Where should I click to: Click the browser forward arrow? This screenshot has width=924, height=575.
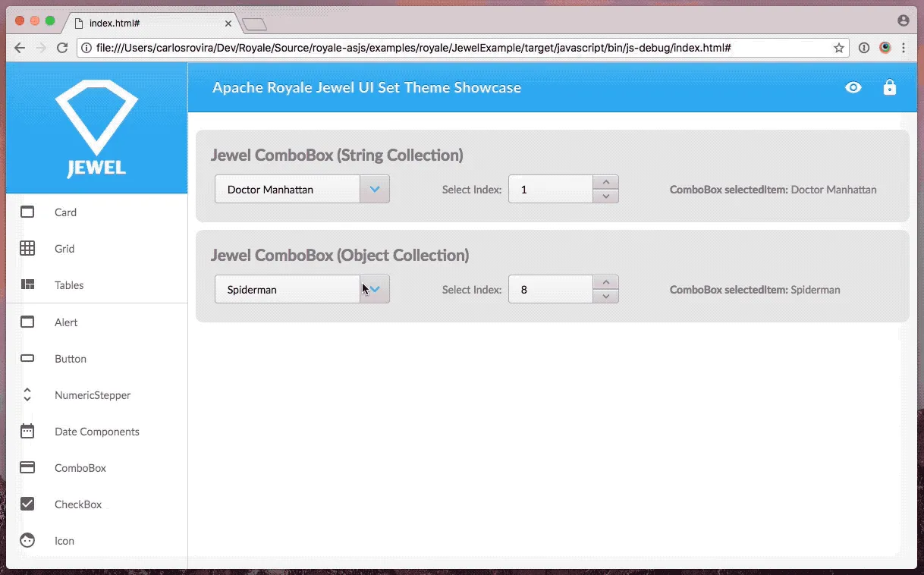[41, 48]
